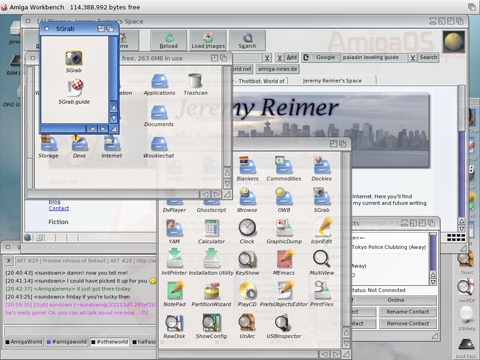Launch the RawDisk icon
Image resolution: width=480 pixels, height=360 pixels.
pyautogui.click(x=174, y=322)
